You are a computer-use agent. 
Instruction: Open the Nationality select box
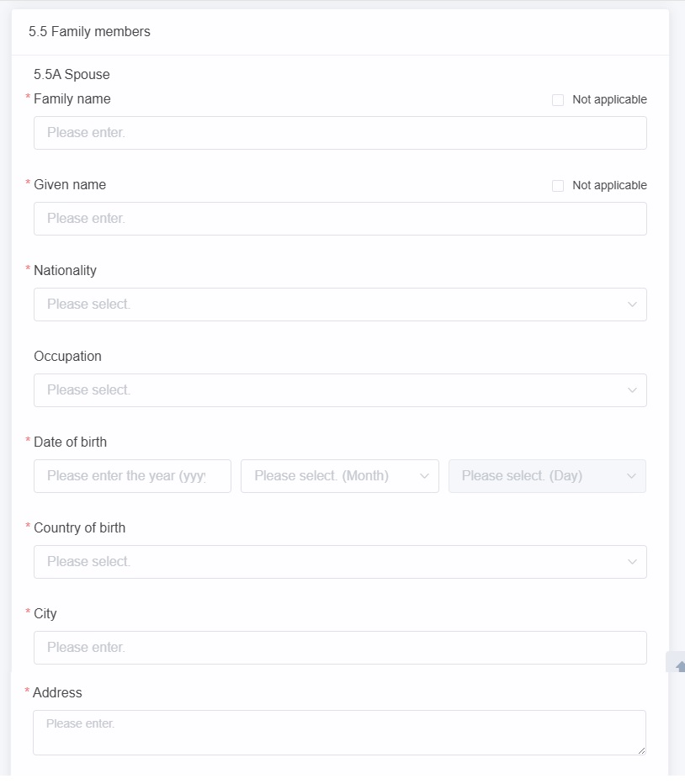(x=340, y=305)
